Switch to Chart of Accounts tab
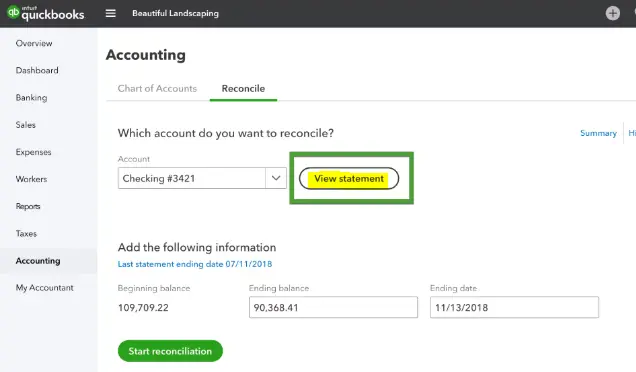This screenshot has width=636, height=372. pyautogui.click(x=157, y=88)
